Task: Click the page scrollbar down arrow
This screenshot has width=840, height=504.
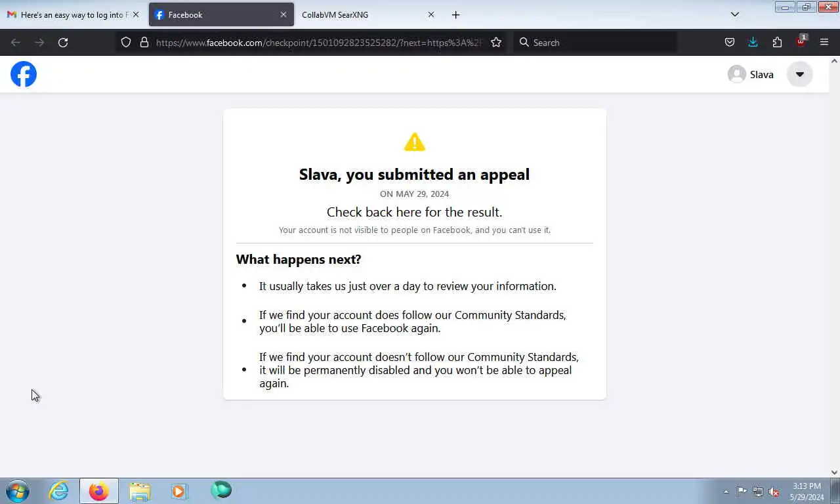Action: 834,472
